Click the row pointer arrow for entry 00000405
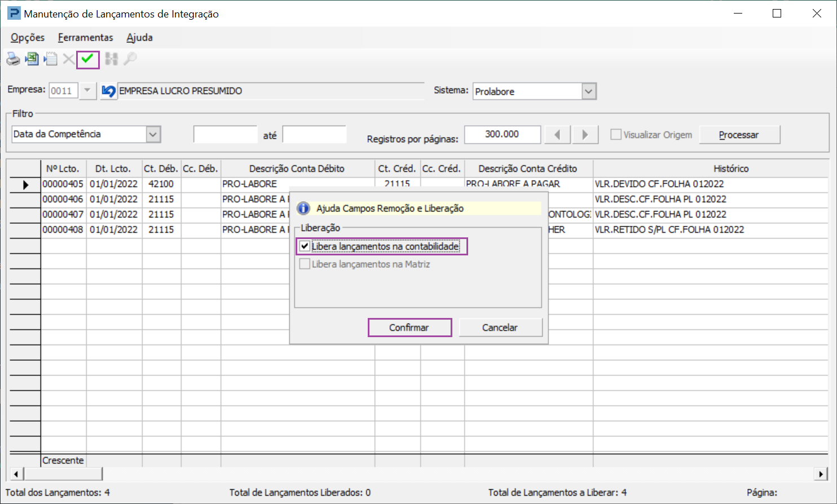 click(x=25, y=184)
